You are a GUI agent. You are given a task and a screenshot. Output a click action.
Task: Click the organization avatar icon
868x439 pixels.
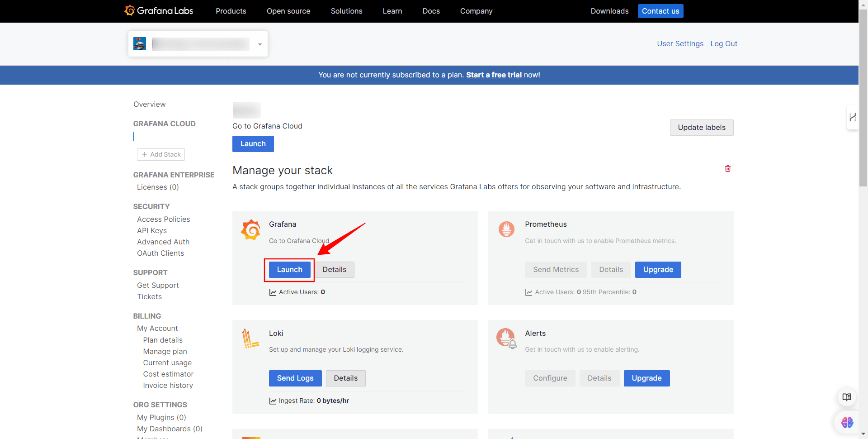(x=140, y=43)
